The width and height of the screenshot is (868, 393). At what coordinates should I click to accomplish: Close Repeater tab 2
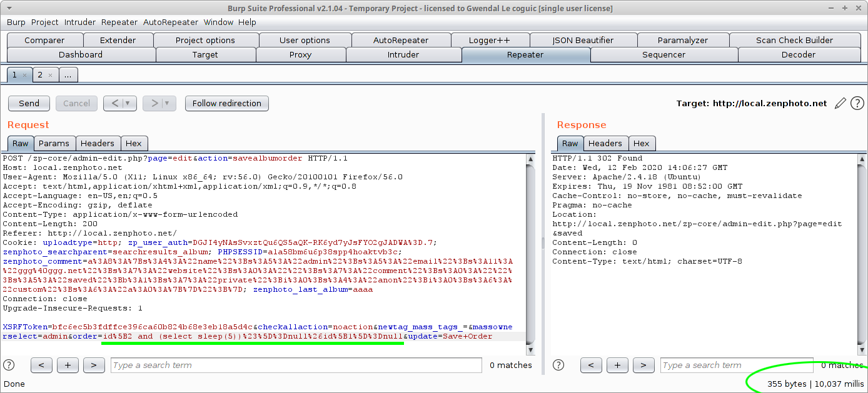coord(51,75)
